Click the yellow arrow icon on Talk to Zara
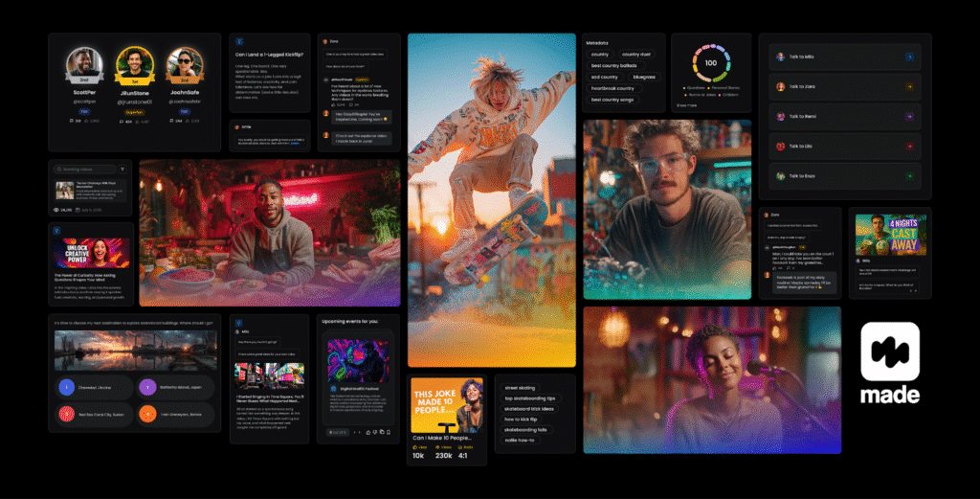 [909, 87]
